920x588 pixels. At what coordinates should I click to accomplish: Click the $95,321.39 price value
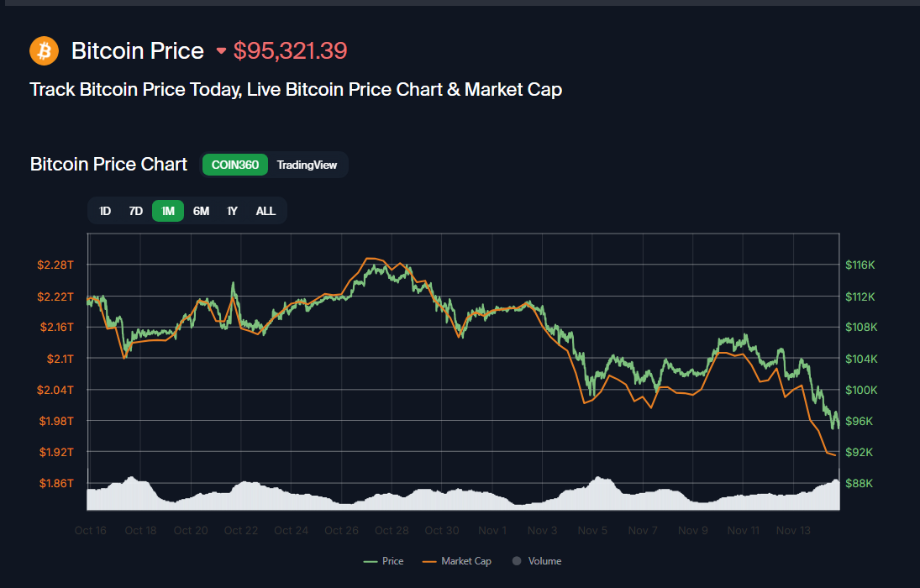(290, 51)
